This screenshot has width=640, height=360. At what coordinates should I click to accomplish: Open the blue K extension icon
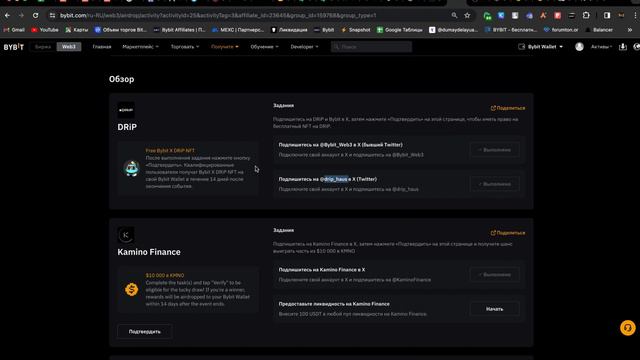tap(501, 16)
